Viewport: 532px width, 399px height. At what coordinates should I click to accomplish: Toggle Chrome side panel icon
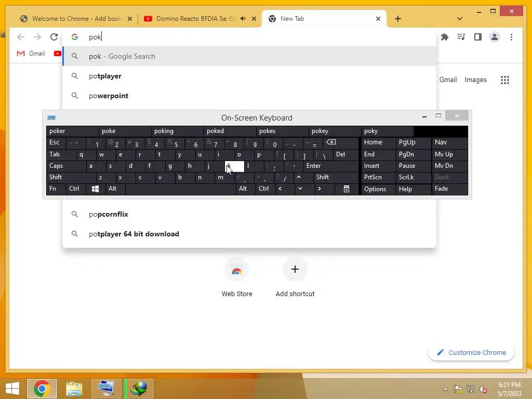coord(478,37)
